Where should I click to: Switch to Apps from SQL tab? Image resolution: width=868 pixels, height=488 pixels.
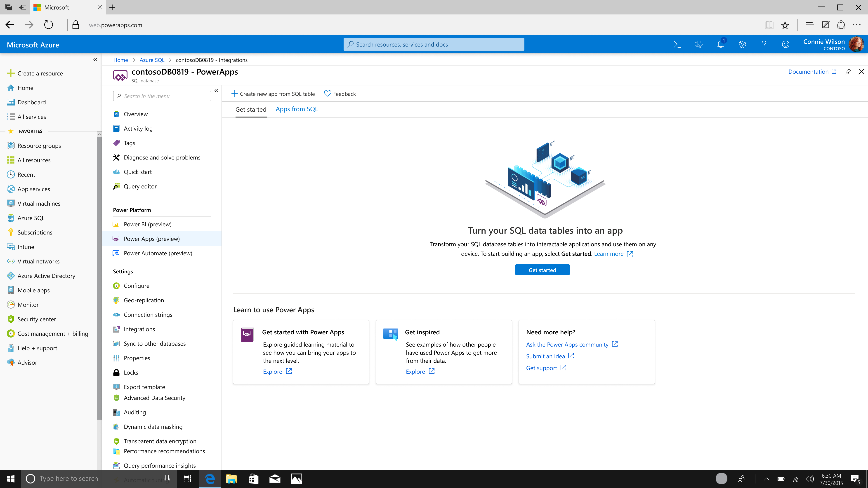coord(297,109)
